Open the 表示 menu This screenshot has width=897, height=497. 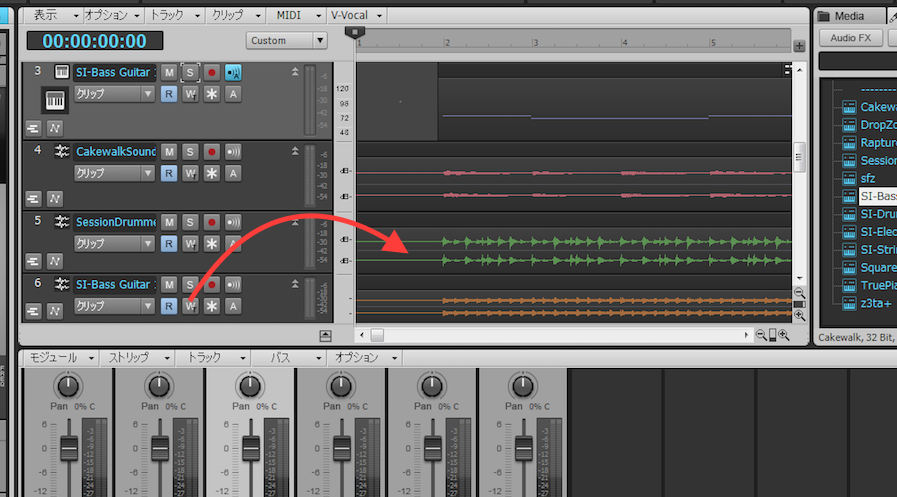point(54,15)
